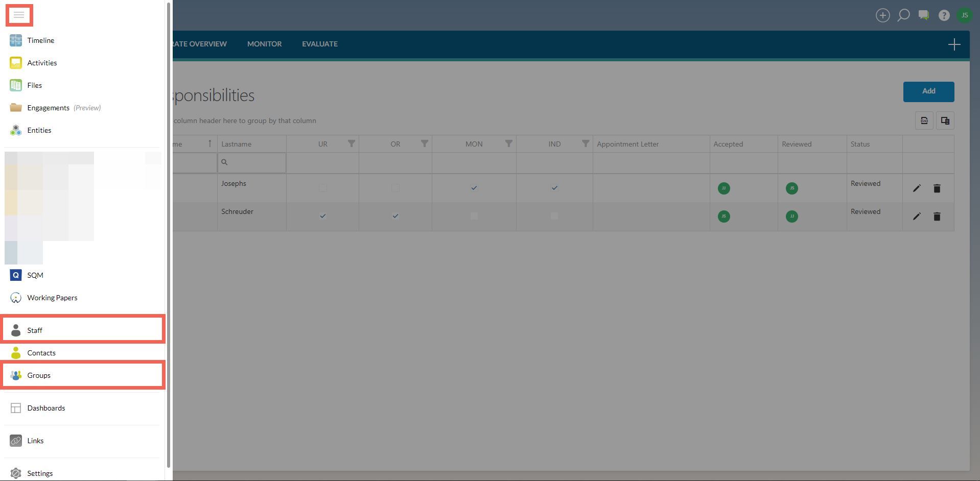
Task: Click the sidebar vertical scrollbar
Action: [169, 235]
